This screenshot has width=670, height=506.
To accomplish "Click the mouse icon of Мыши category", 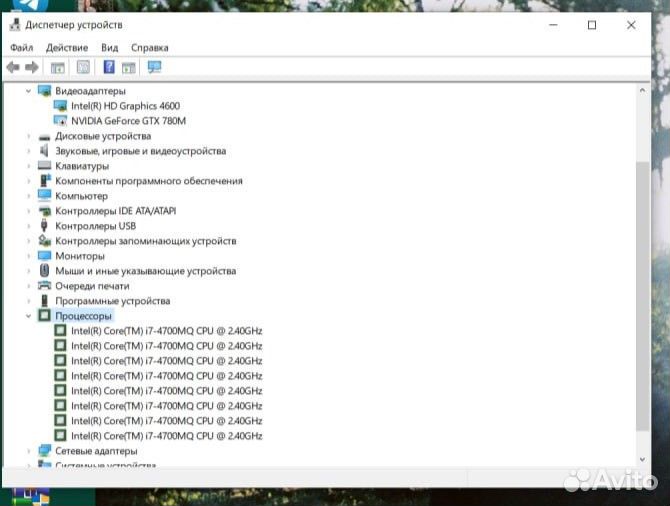I will coord(44,271).
